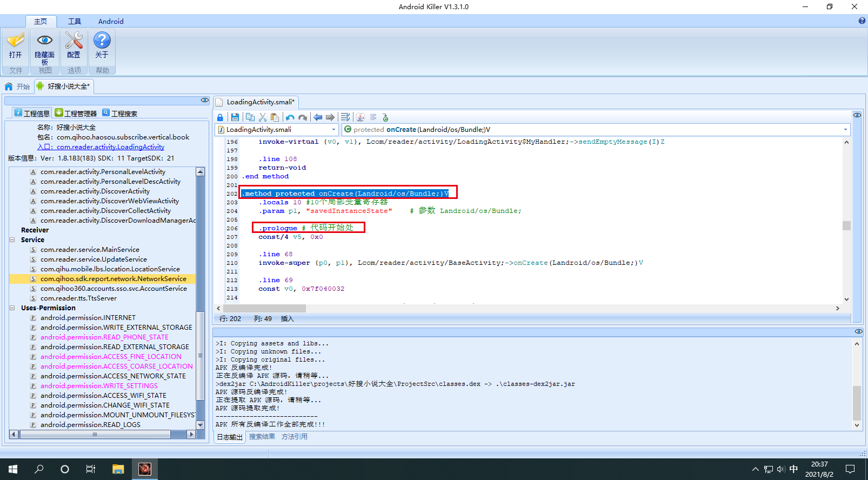Open the onCreate method dropdown
The height and width of the screenshot is (480, 868).
(x=845, y=130)
